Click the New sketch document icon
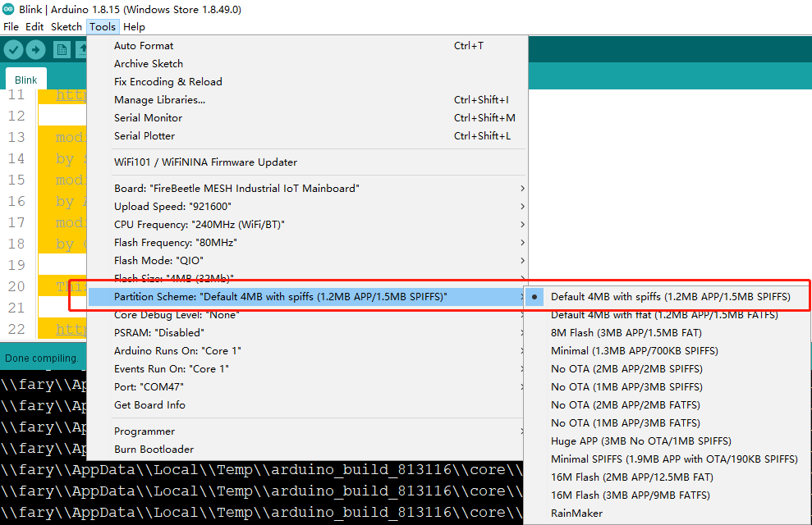 (62, 50)
